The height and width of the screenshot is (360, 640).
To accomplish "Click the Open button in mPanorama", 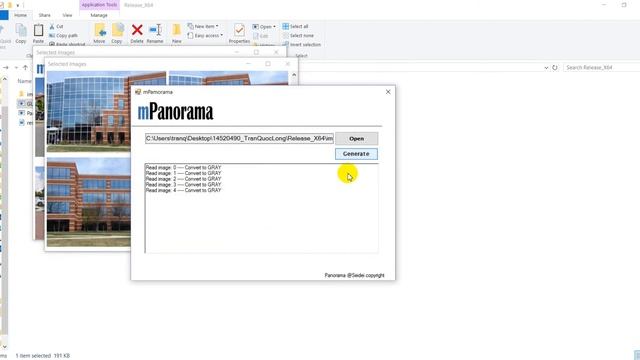I will pos(356,138).
